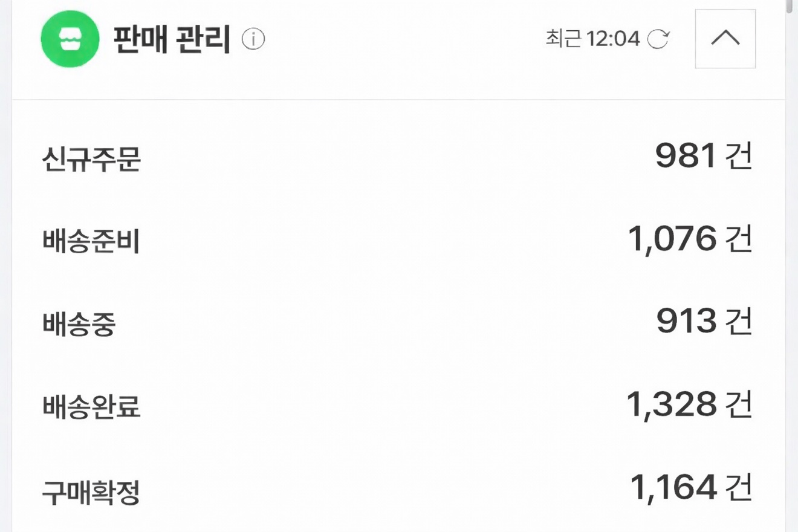
Task: Open the 913 in-delivery count
Action: 686,322
